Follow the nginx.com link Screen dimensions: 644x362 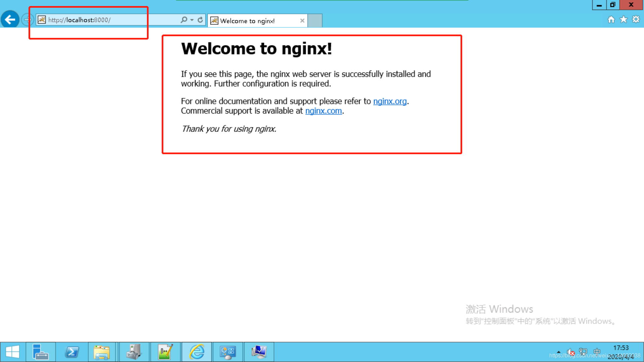click(323, 111)
